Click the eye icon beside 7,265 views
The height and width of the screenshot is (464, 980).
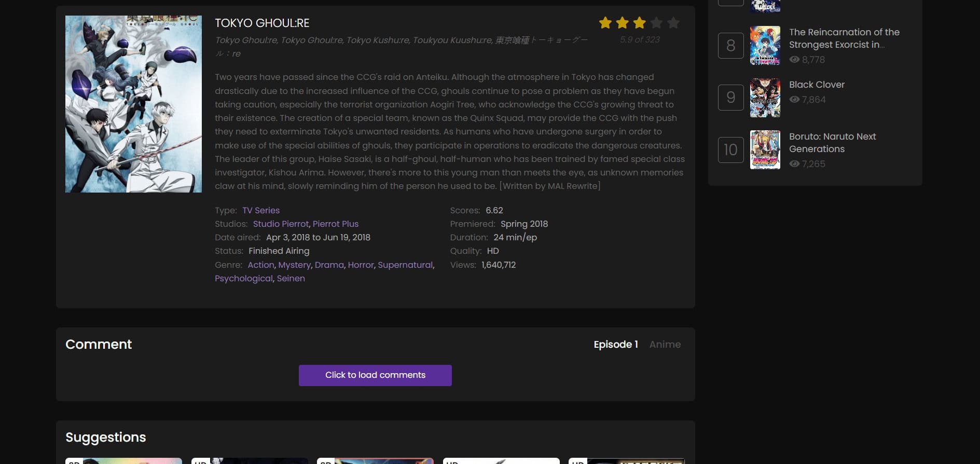794,164
